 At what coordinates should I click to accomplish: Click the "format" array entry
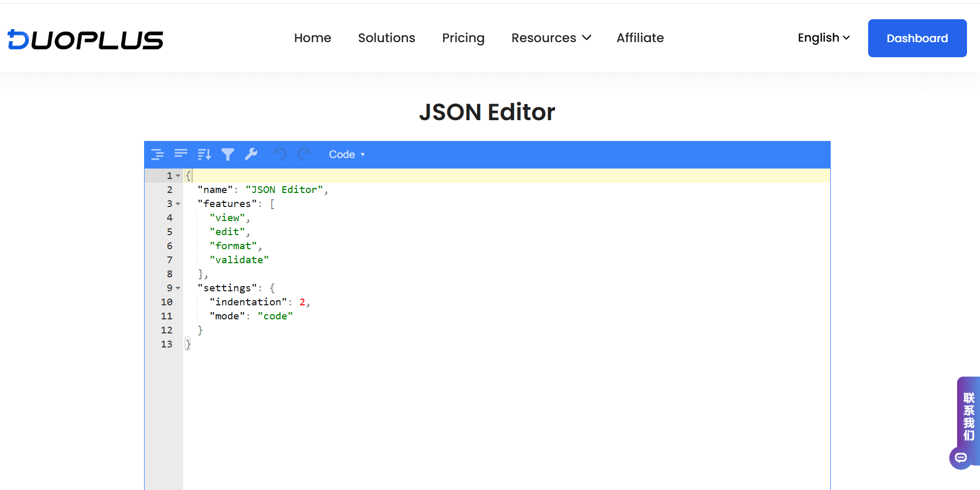point(233,246)
